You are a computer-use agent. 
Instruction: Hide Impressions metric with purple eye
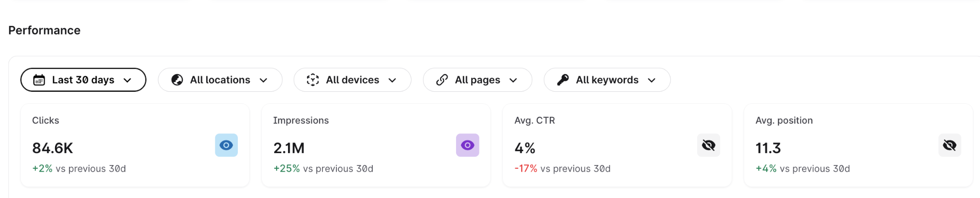point(468,145)
